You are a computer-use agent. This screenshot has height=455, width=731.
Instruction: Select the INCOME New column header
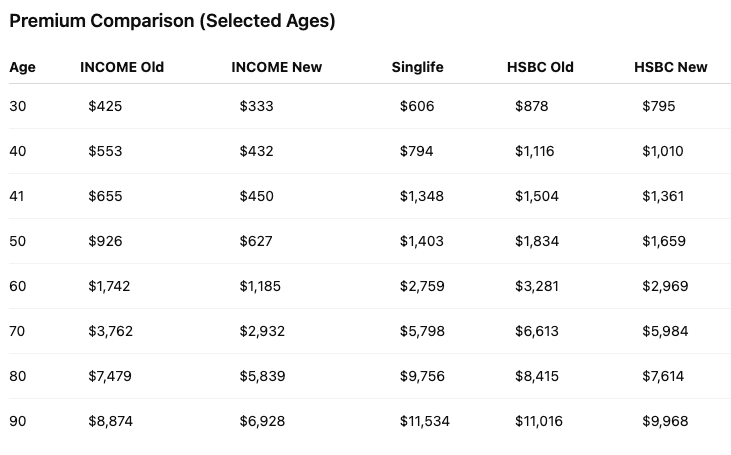pos(275,67)
